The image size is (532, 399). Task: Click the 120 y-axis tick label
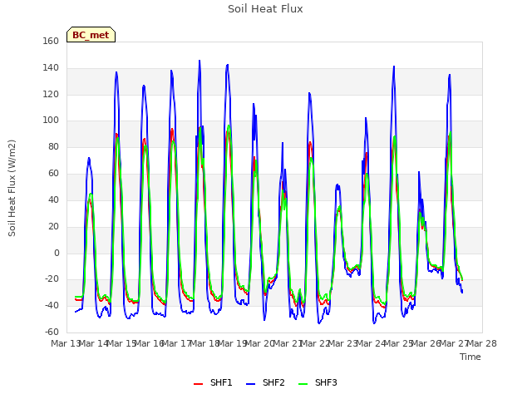click(x=51, y=94)
